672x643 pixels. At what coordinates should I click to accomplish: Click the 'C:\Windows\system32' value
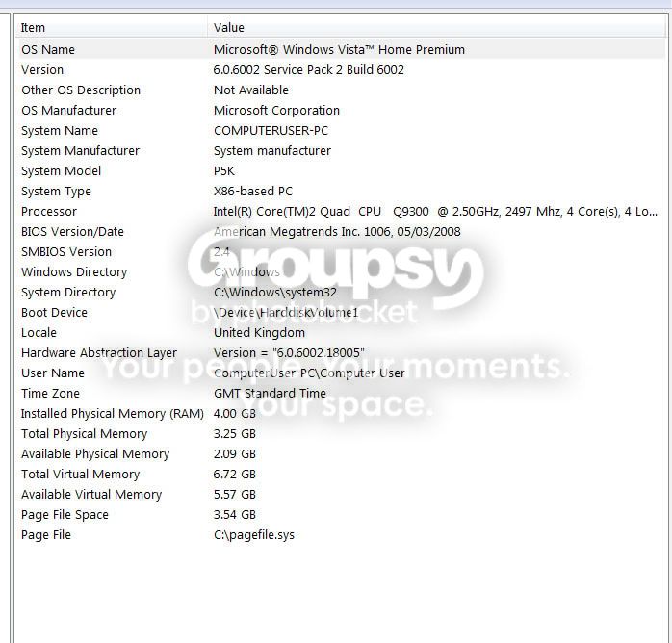tap(275, 293)
